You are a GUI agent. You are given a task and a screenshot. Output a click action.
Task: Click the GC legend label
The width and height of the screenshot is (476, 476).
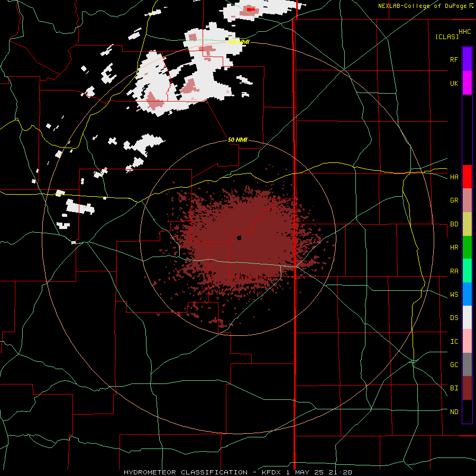pos(454,365)
